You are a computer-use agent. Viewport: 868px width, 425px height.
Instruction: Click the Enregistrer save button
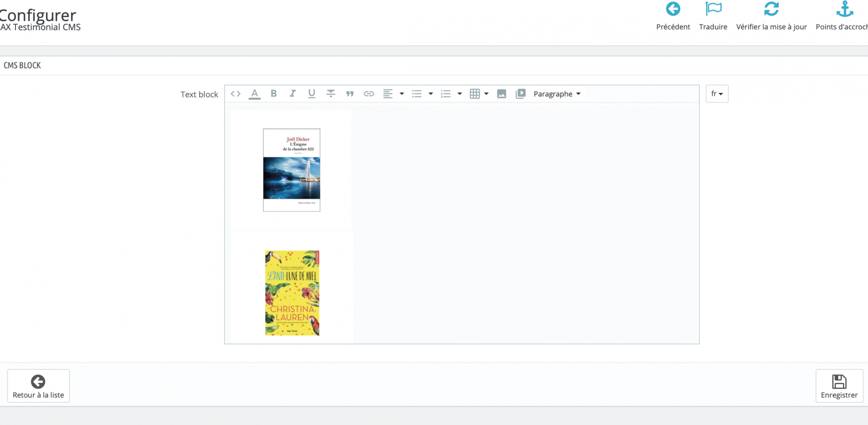pos(839,386)
